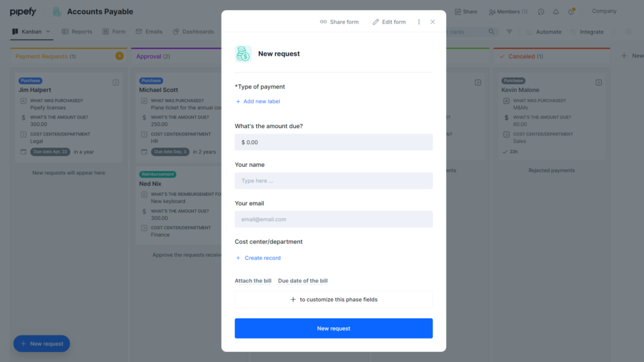Open the three-dot form options menu
644x362 pixels.
tap(419, 21)
